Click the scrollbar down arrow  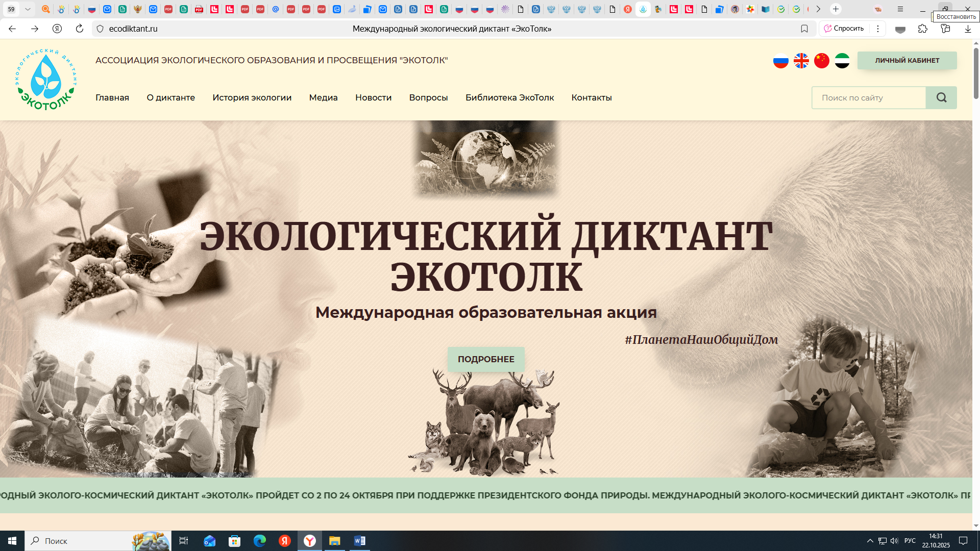(x=976, y=526)
